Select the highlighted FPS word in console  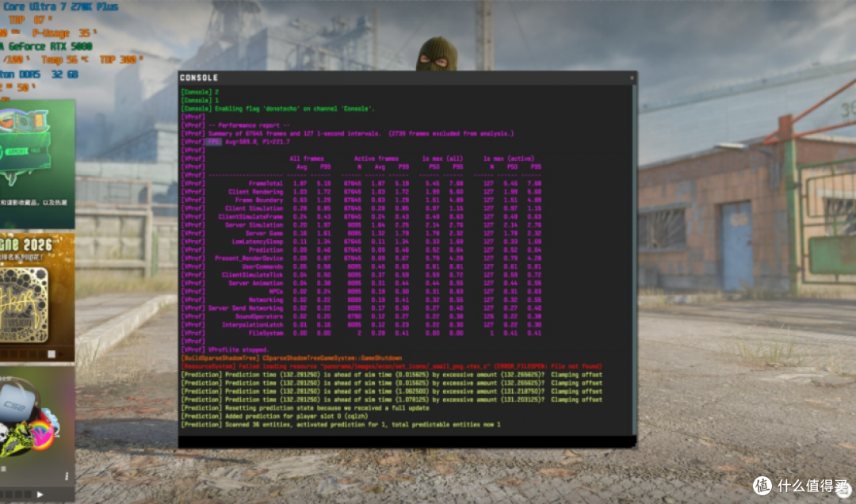pyautogui.click(x=214, y=142)
